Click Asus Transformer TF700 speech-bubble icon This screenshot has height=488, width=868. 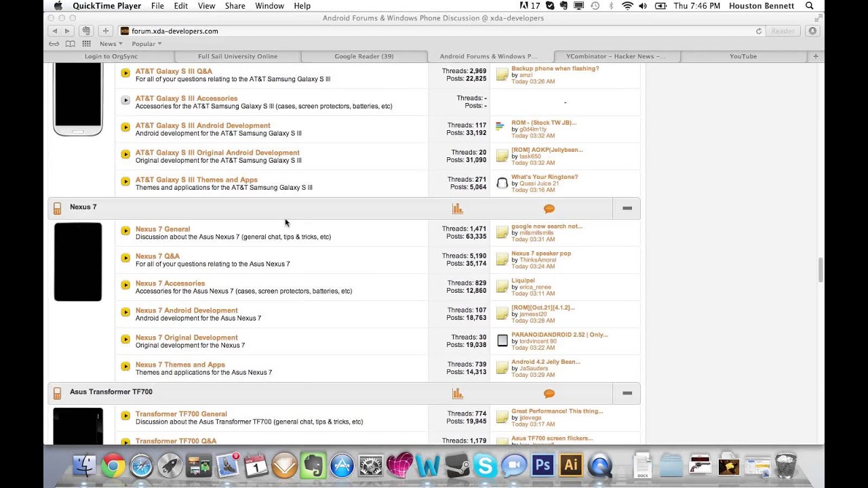(x=549, y=394)
